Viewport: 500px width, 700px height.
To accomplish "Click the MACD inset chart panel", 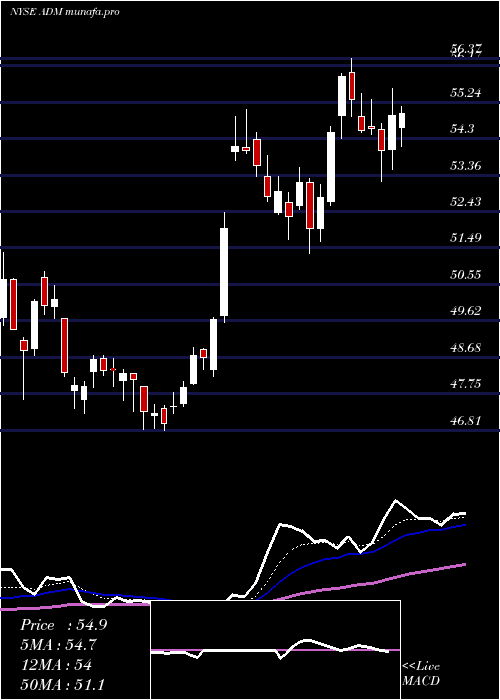I will coord(275,650).
